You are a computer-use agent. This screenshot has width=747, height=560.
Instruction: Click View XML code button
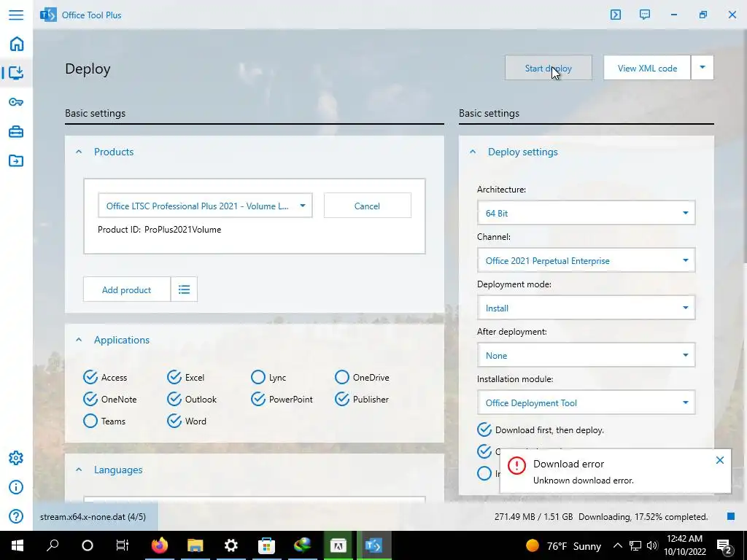point(647,68)
